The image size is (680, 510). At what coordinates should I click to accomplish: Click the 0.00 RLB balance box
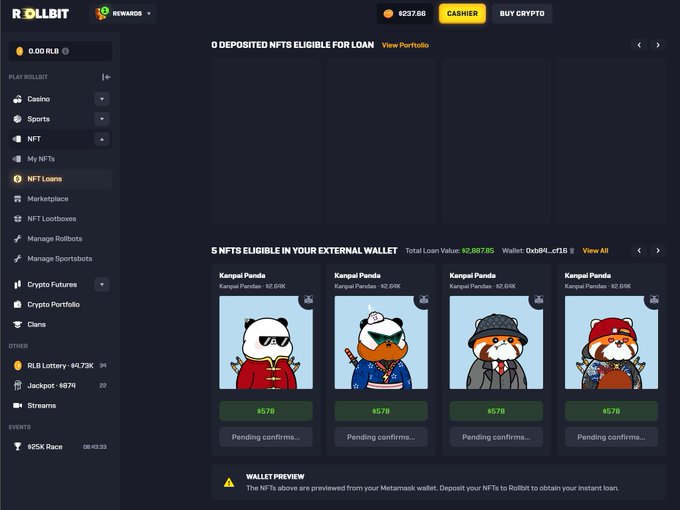point(60,51)
